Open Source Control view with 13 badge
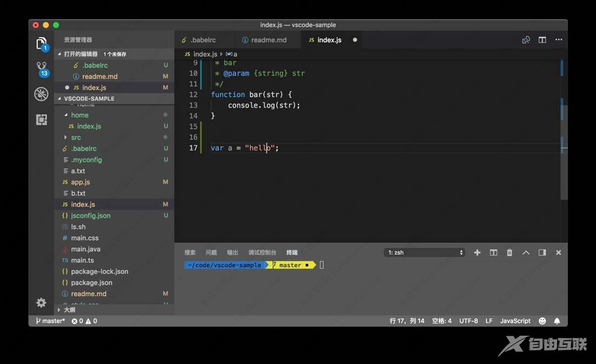The image size is (596, 364). tap(42, 69)
